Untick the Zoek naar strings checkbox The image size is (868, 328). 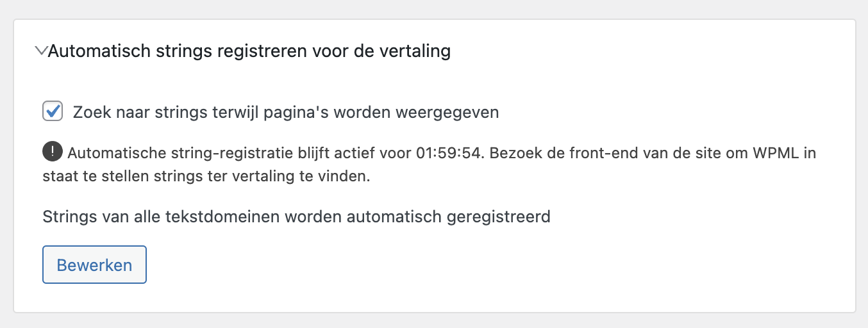point(53,111)
